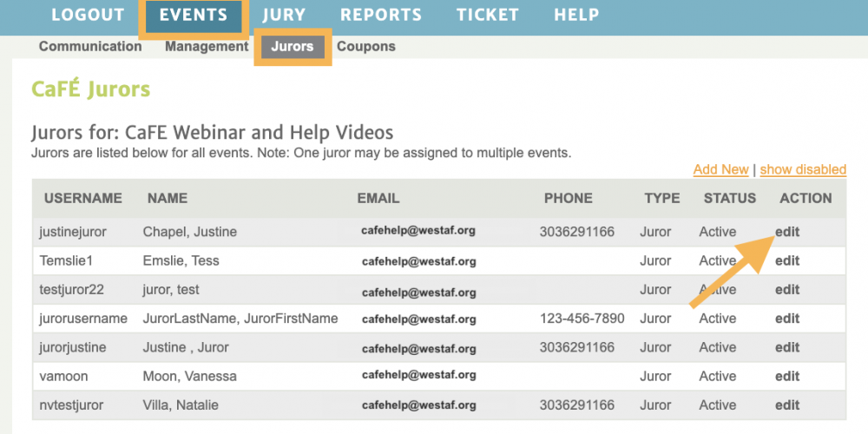Edit the testjuror22 entry

click(787, 290)
